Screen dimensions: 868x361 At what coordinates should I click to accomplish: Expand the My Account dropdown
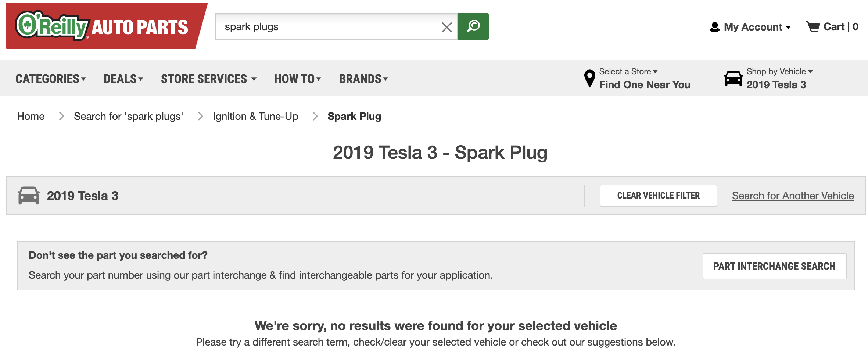click(757, 27)
